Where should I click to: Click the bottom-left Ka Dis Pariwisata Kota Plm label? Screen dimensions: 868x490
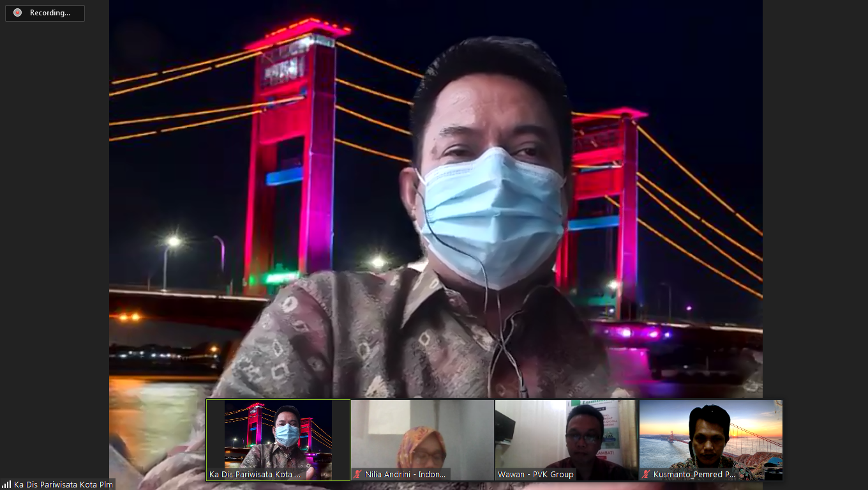click(63, 484)
